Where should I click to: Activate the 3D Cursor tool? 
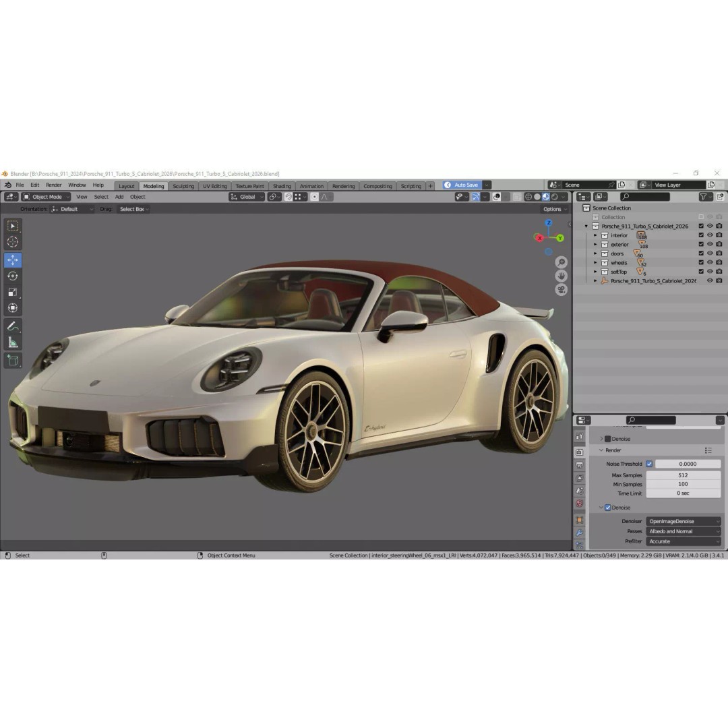[13, 242]
